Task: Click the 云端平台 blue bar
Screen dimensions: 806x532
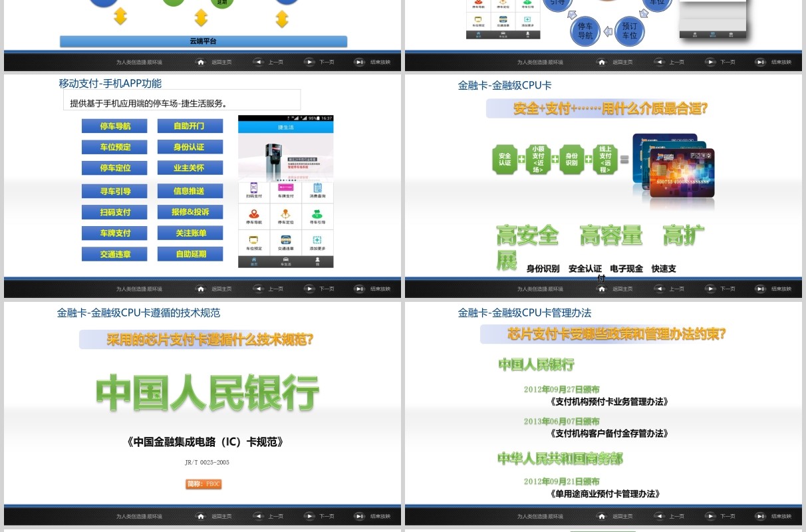Action: coord(203,41)
